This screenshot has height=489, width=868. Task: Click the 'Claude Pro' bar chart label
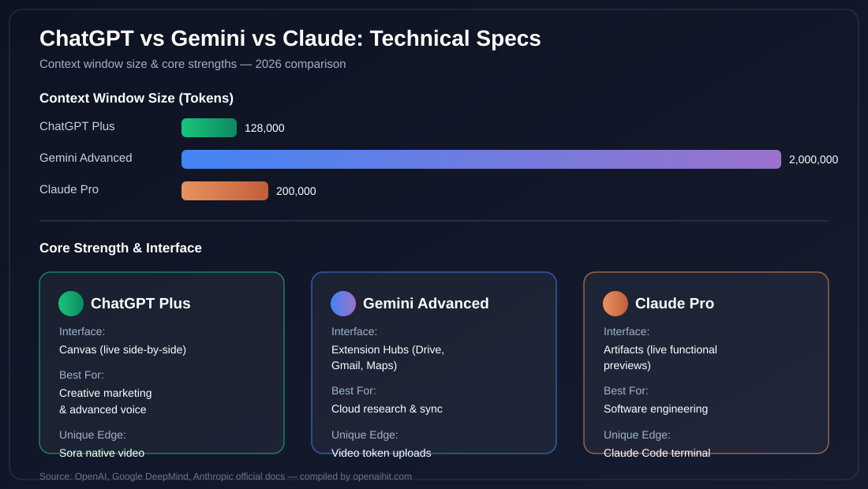pos(69,190)
